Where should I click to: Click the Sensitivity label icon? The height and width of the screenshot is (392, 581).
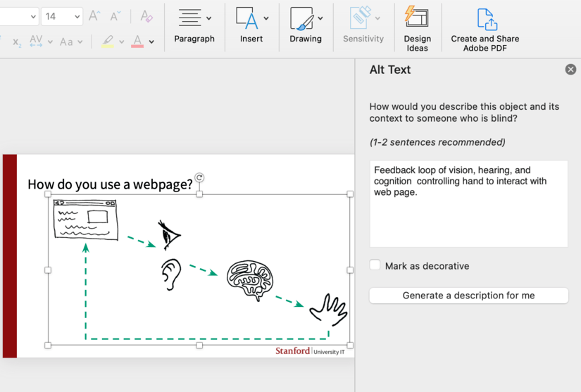tap(360, 18)
